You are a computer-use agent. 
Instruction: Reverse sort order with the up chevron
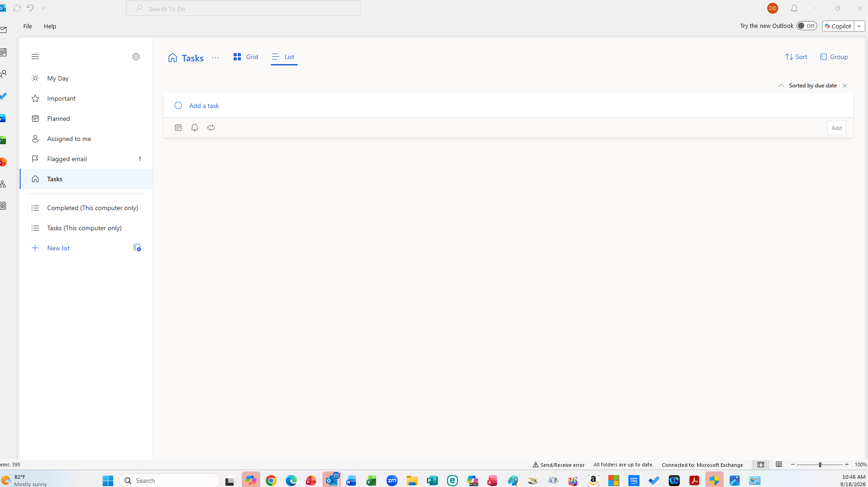click(781, 86)
